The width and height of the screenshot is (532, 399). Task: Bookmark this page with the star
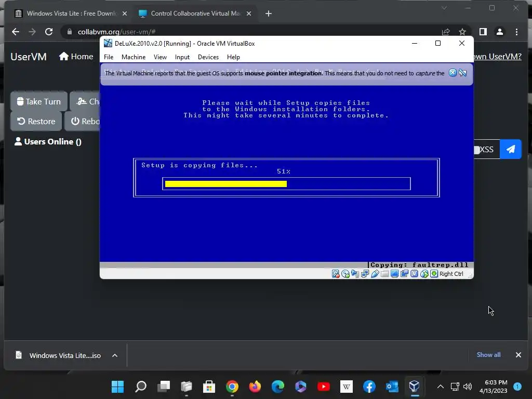pos(462,32)
